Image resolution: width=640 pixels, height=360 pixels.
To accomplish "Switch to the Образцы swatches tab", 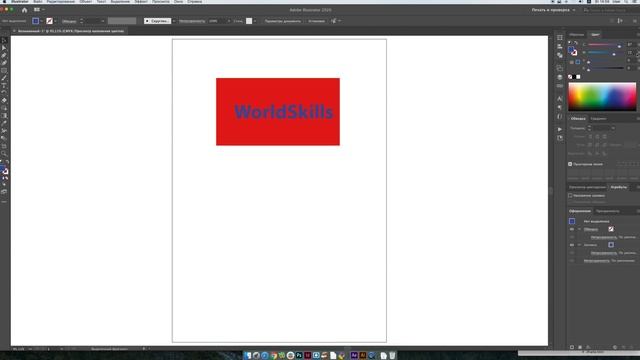I will (577, 35).
